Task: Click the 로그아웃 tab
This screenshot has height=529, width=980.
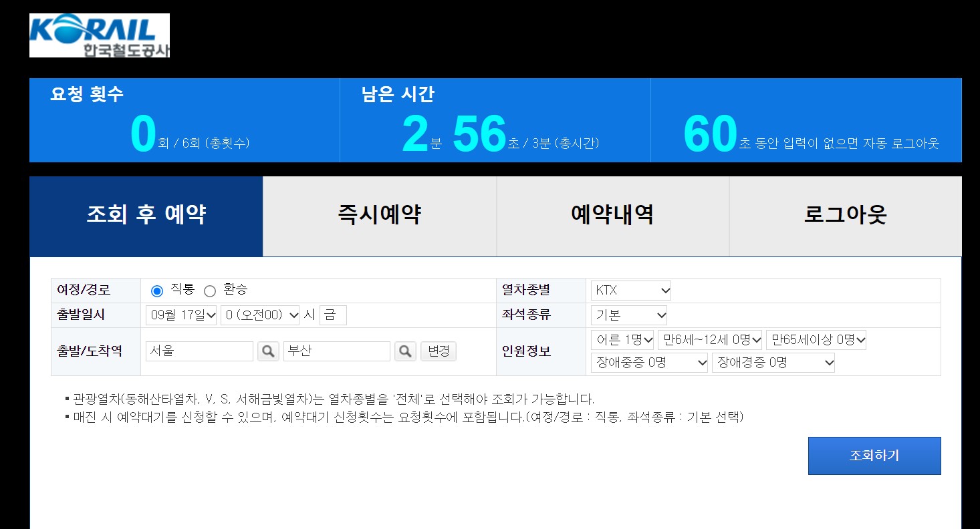Action: pyautogui.click(x=846, y=215)
